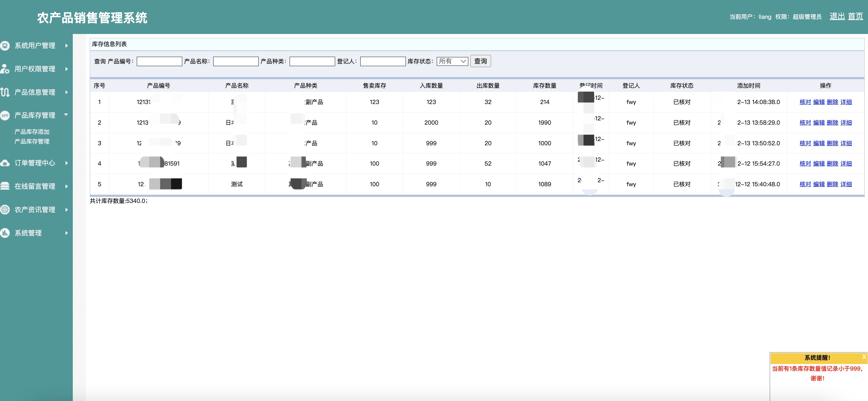This screenshot has width=868, height=401.
Task: Click 详细 in row 2
Action: 846,123
